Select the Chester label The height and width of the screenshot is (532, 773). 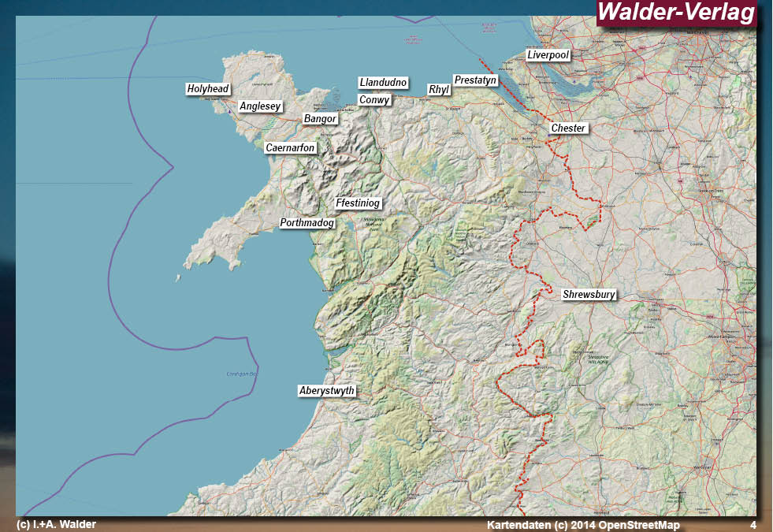(567, 128)
